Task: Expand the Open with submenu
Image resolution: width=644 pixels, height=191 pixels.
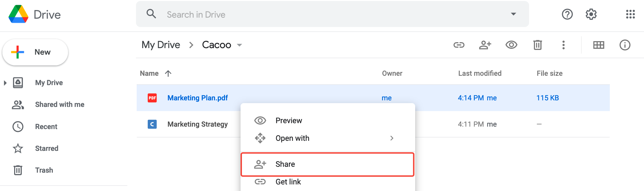Action: (392, 138)
